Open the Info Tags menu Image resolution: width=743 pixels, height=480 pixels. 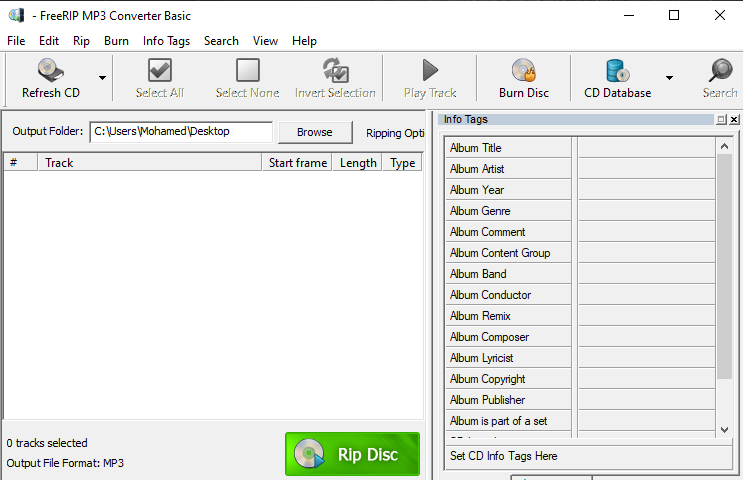coord(166,41)
